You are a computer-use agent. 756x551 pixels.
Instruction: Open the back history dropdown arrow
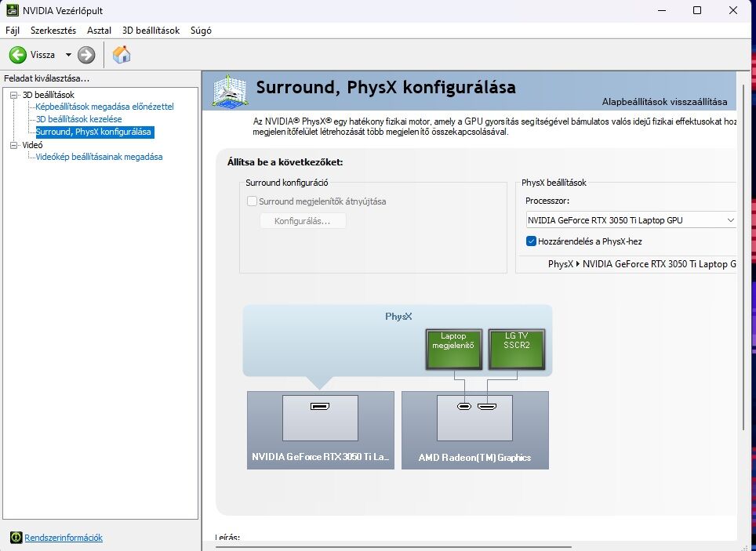click(68, 55)
